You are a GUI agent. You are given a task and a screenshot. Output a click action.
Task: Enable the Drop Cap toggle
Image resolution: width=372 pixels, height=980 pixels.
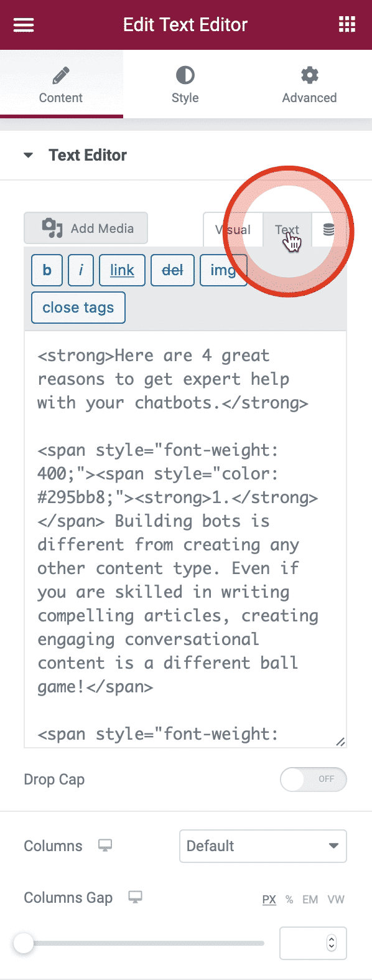314,779
